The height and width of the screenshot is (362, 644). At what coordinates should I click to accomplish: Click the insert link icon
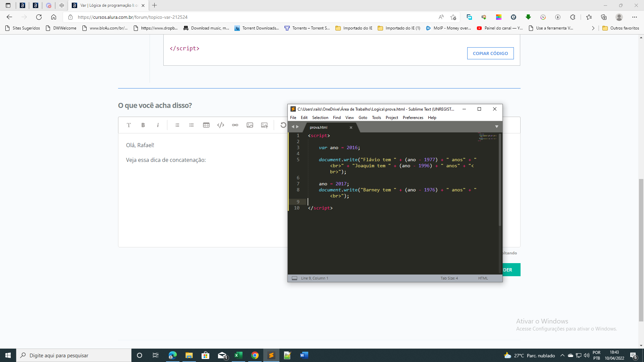(x=235, y=125)
